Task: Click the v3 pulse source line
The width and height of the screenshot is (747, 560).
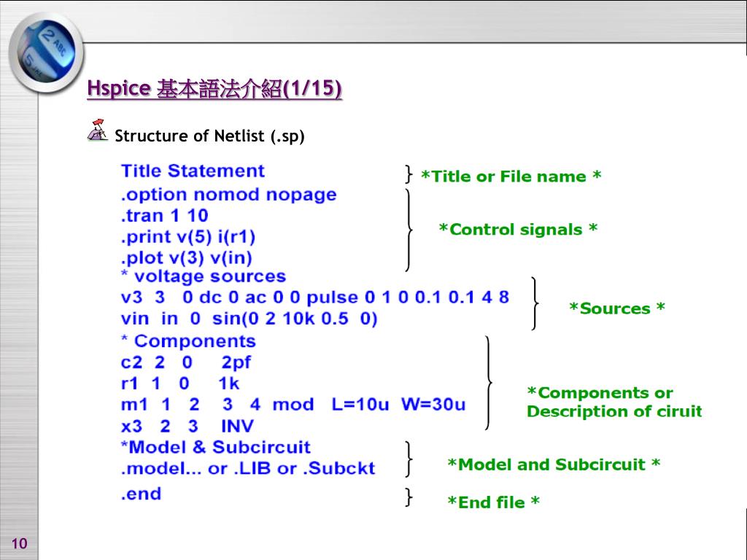Action: (x=315, y=297)
